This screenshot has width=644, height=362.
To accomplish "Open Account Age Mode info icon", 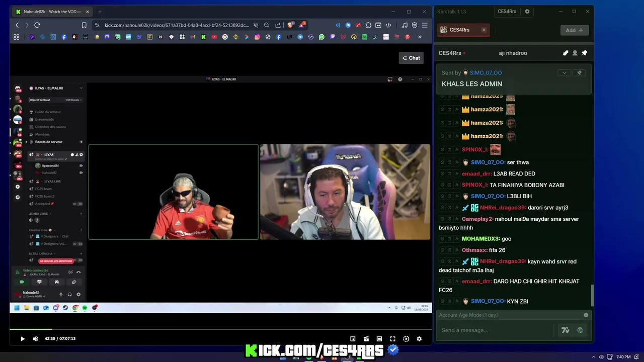I will [586, 315].
